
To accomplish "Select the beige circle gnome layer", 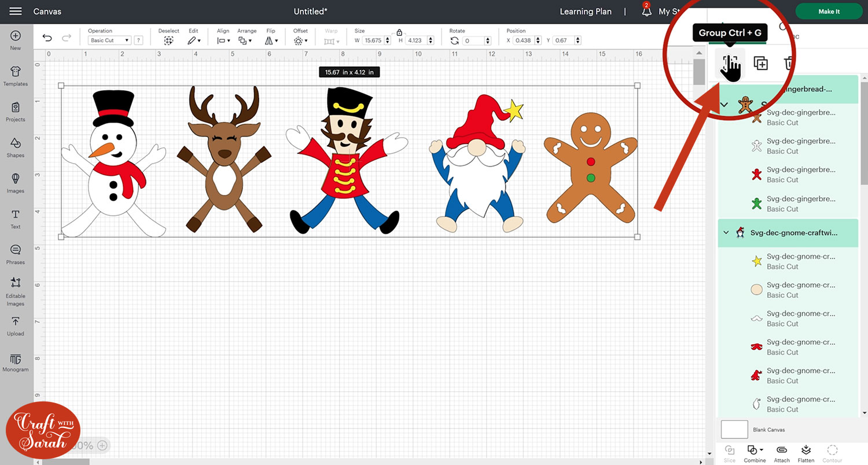I will [787, 290].
